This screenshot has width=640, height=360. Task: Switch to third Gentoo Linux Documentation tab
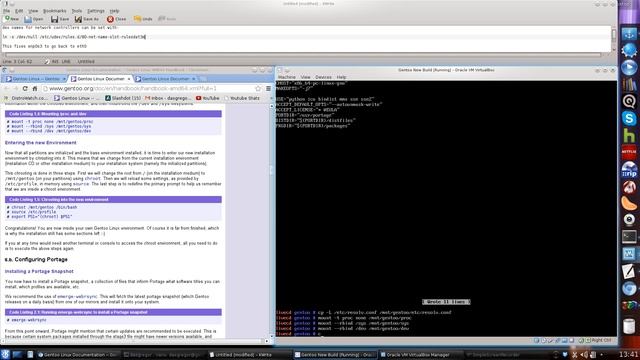tap(165, 79)
